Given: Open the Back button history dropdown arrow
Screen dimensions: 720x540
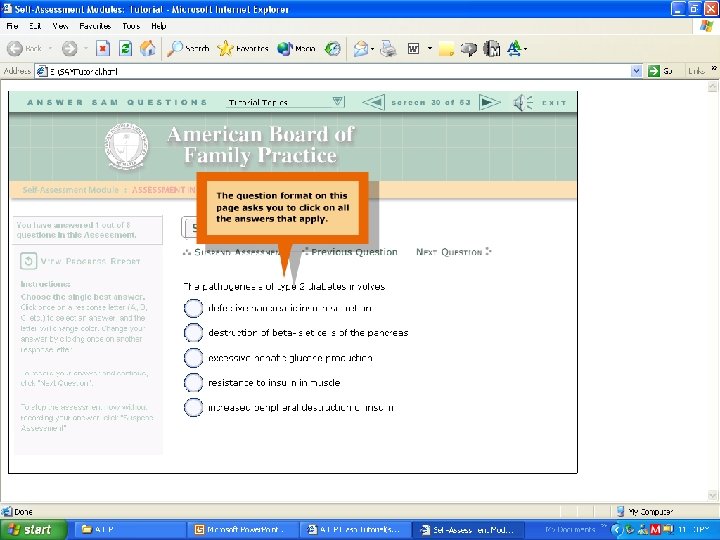Looking at the screenshot, I should click(x=50, y=48).
